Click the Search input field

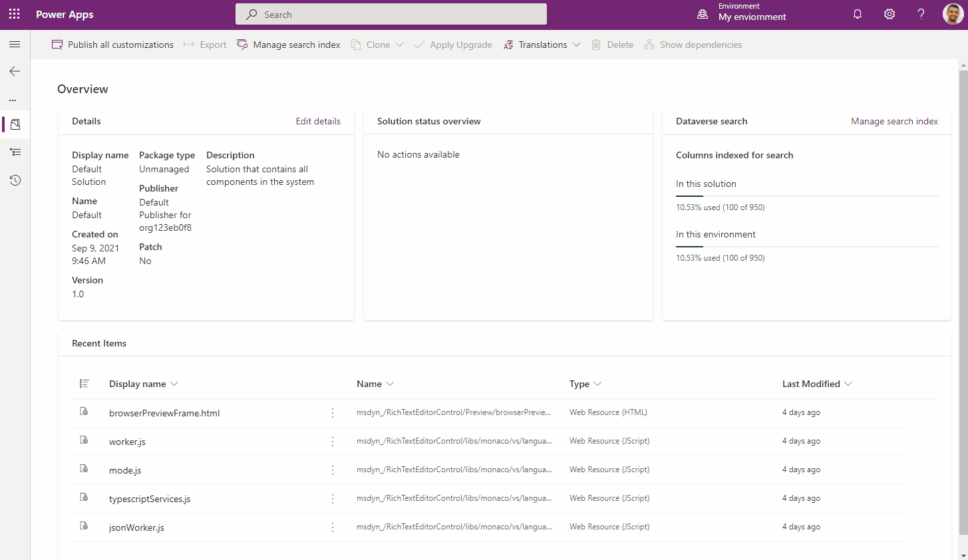click(x=391, y=14)
